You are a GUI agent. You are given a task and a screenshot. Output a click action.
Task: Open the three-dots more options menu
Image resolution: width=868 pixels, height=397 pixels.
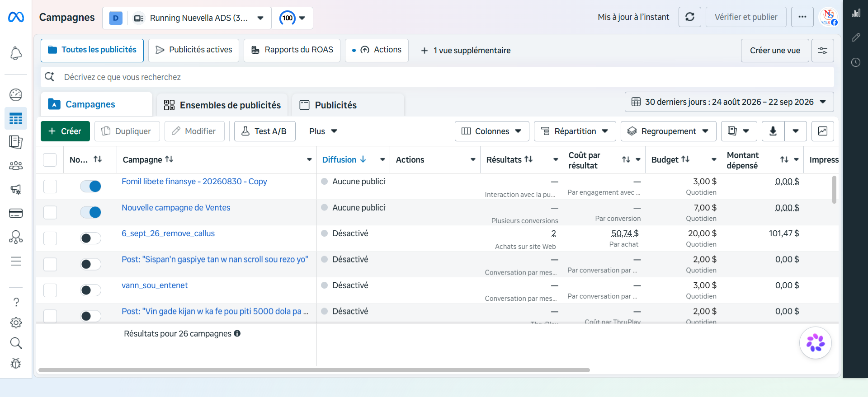pos(802,17)
